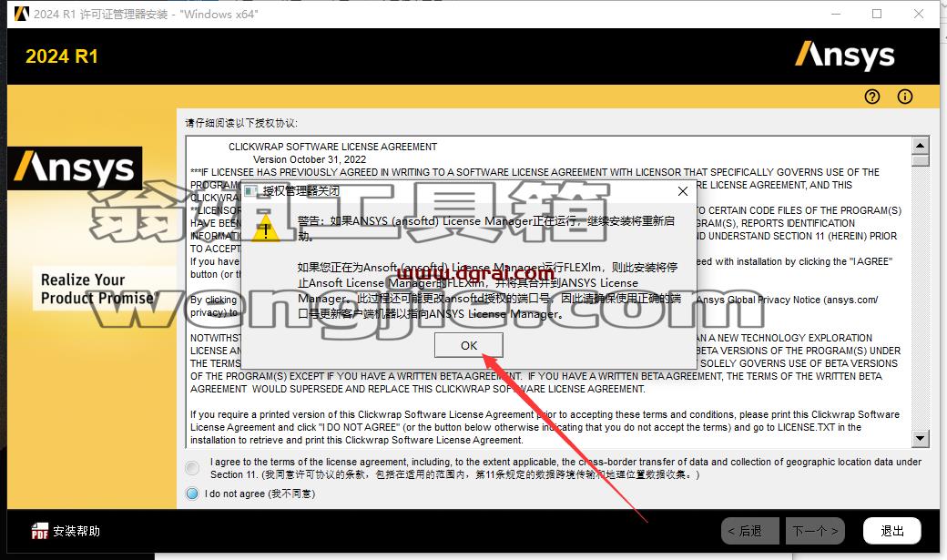Image resolution: width=947 pixels, height=560 pixels.
Task: Click OK in the warning dialog
Action: [469, 345]
